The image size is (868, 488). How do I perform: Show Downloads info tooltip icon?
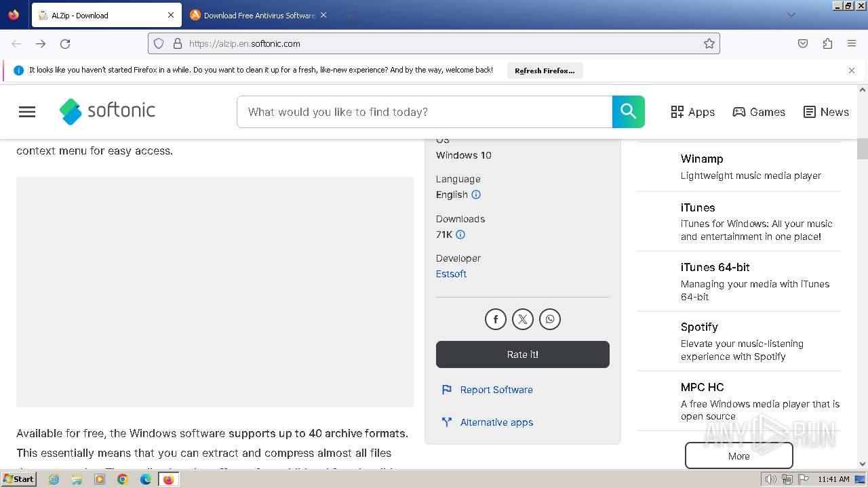click(460, 235)
